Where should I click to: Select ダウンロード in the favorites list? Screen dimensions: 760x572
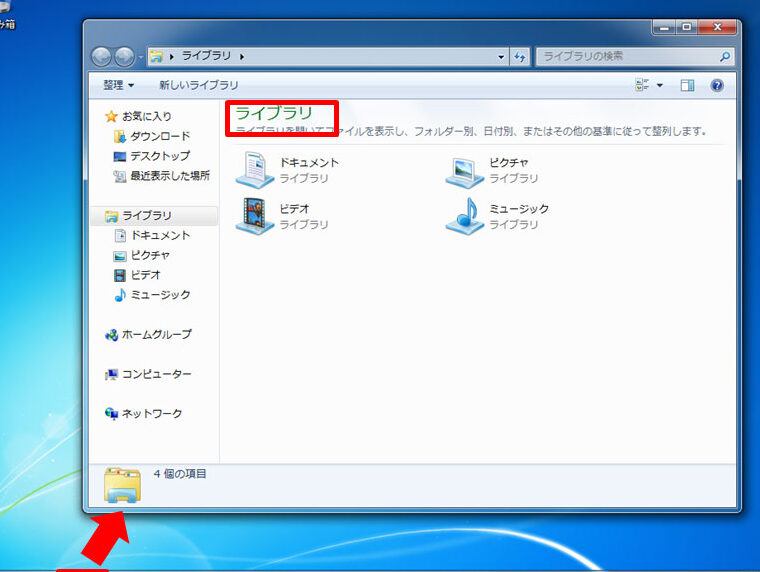pos(159,136)
